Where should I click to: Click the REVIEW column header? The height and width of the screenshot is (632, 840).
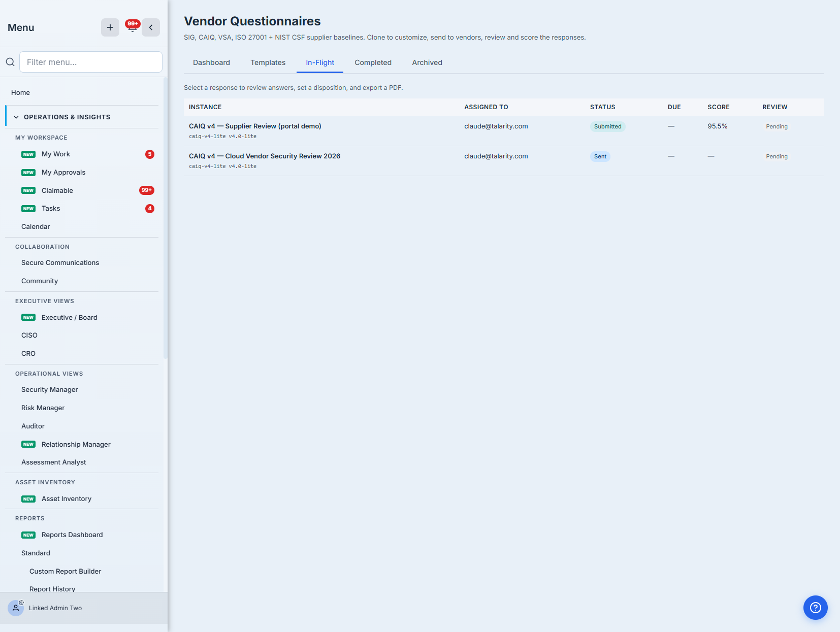pos(774,107)
